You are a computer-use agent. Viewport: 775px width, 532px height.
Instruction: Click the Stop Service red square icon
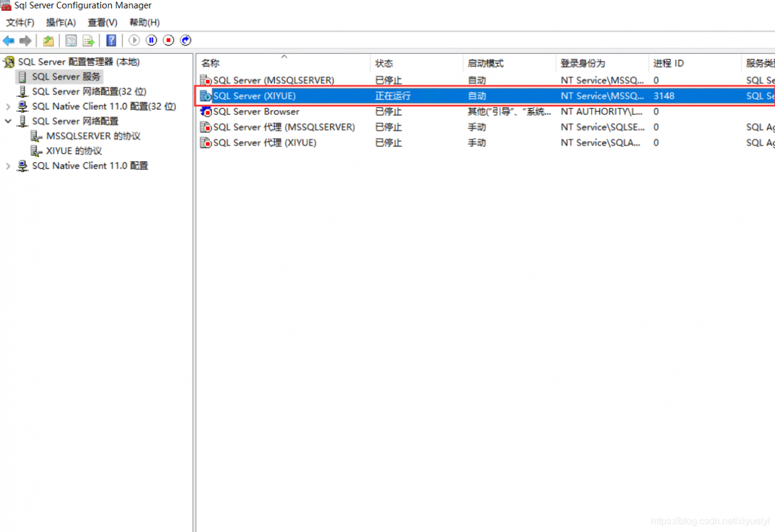[x=169, y=41]
